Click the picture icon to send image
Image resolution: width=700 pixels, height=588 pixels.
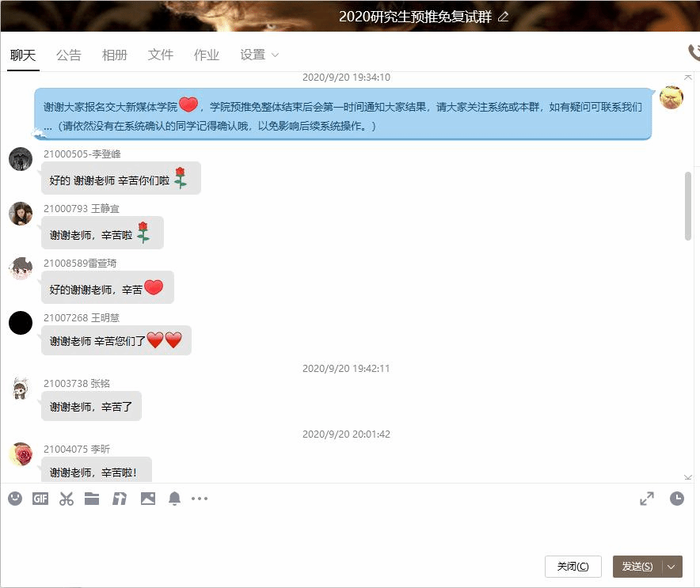[148, 499]
